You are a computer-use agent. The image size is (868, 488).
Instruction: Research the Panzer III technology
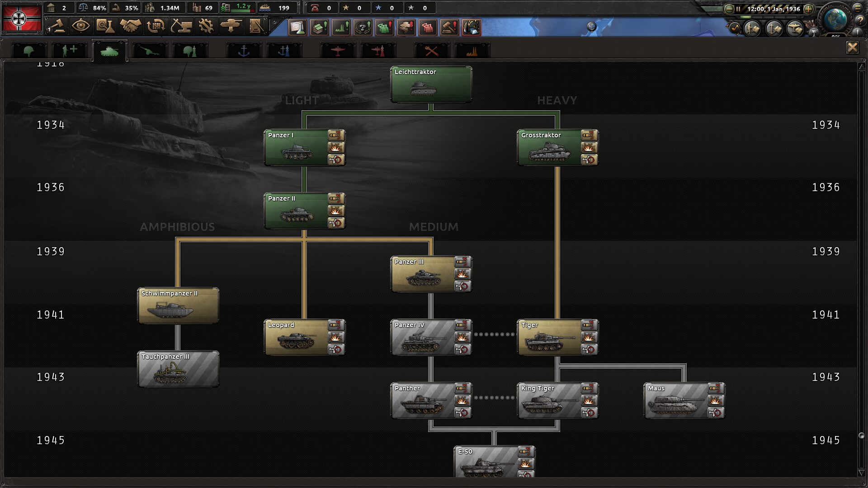[x=423, y=274]
